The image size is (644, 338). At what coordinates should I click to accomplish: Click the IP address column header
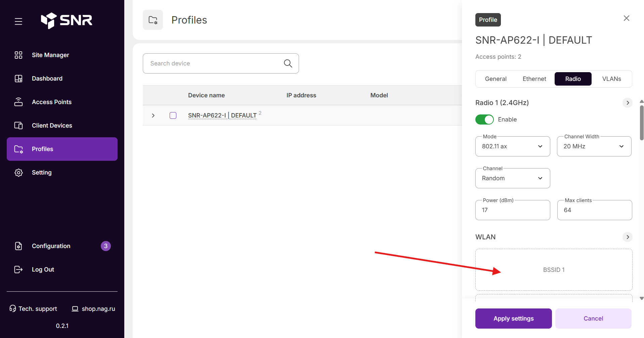pyautogui.click(x=301, y=95)
